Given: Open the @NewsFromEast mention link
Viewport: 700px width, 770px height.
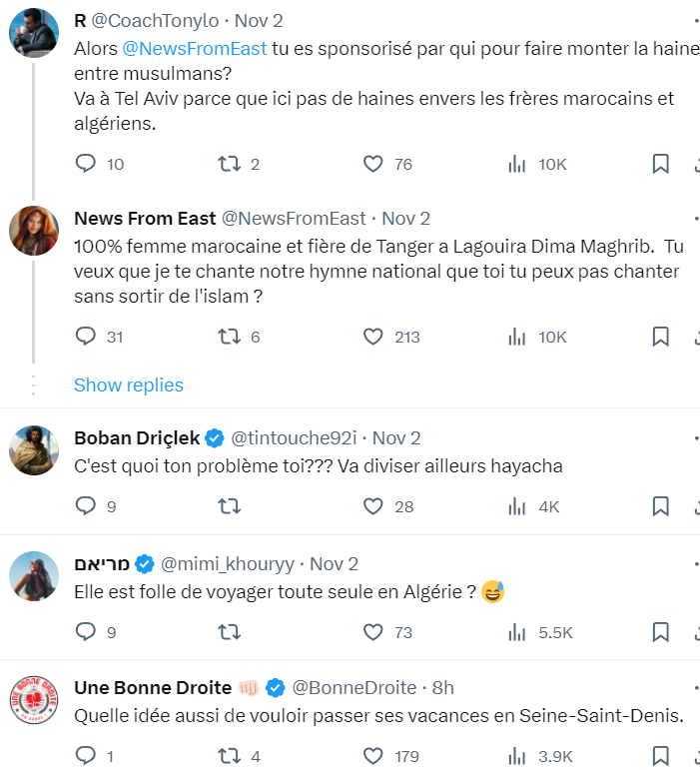Looking at the screenshot, I should point(195,49).
